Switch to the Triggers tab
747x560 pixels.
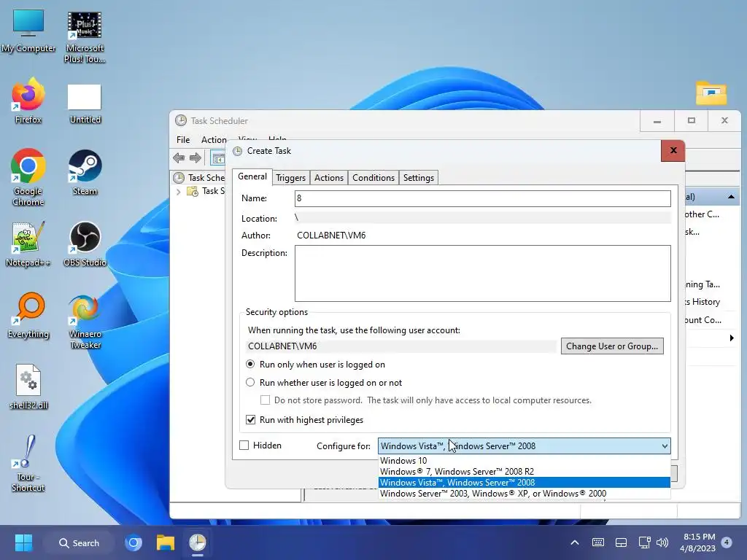290,178
